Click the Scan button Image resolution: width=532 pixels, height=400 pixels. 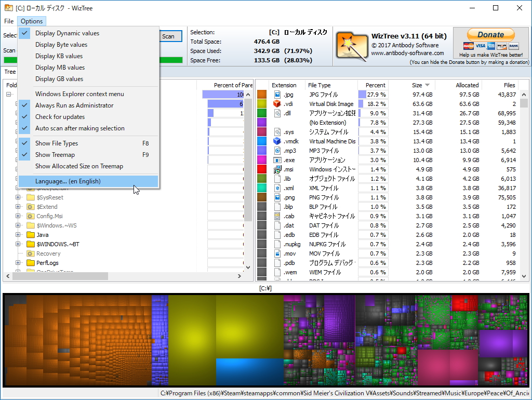[170, 36]
